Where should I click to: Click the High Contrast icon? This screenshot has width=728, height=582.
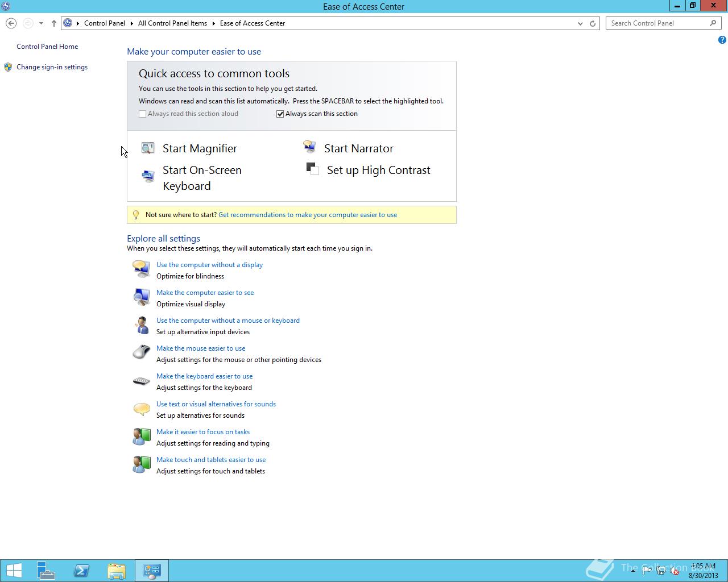coord(312,169)
